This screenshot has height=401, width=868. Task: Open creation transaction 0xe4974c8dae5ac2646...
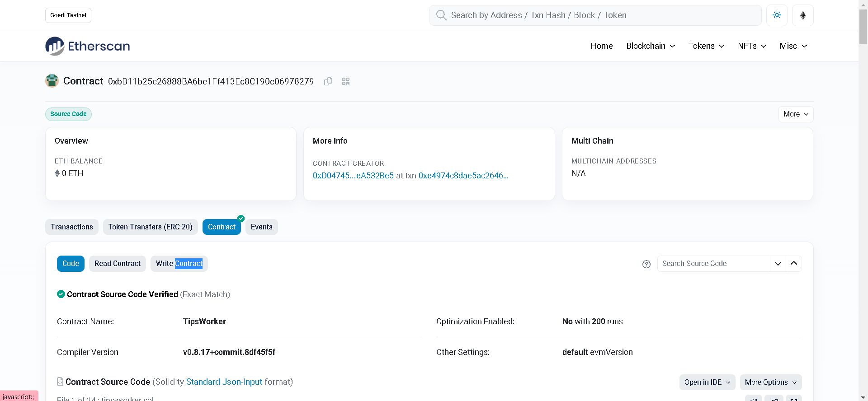(463, 176)
